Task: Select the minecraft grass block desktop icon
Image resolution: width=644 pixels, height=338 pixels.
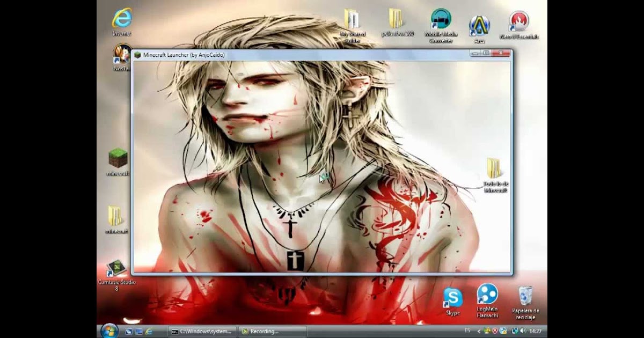Action: [118, 162]
